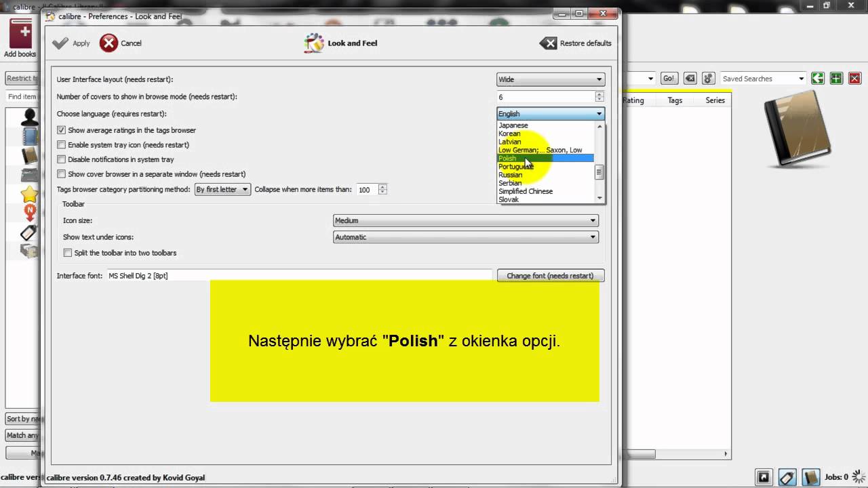Image resolution: width=868 pixels, height=488 pixels.
Task: Select Serbian from language list
Action: click(x=510, y=183)
